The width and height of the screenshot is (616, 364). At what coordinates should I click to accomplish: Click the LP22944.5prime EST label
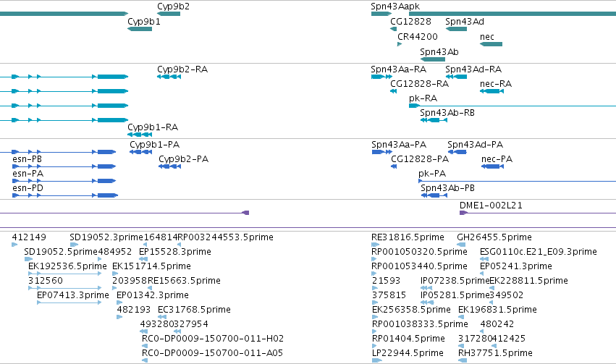(408, 353)
